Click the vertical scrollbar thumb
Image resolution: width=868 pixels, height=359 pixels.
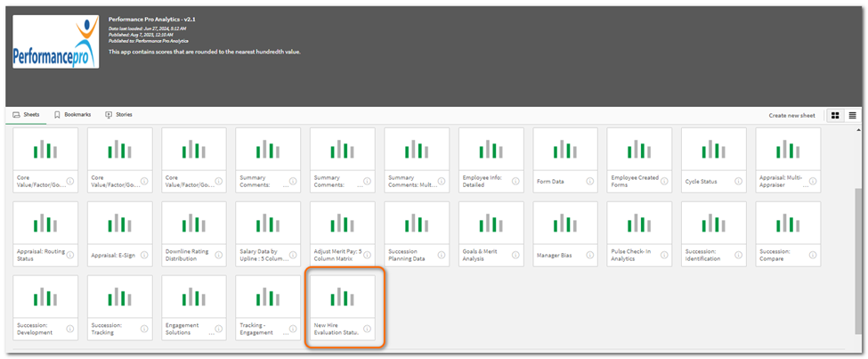click(858, 263)
